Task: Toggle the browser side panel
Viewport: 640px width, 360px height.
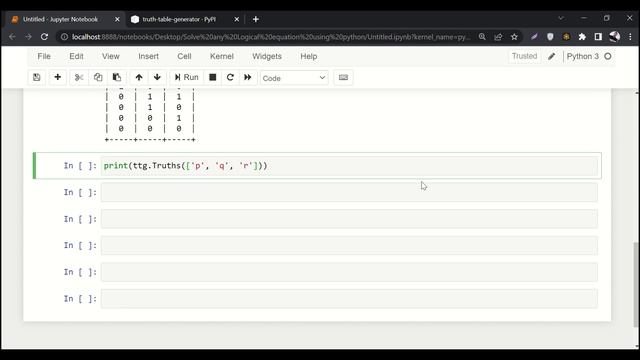Action: [x=598, y=37]
